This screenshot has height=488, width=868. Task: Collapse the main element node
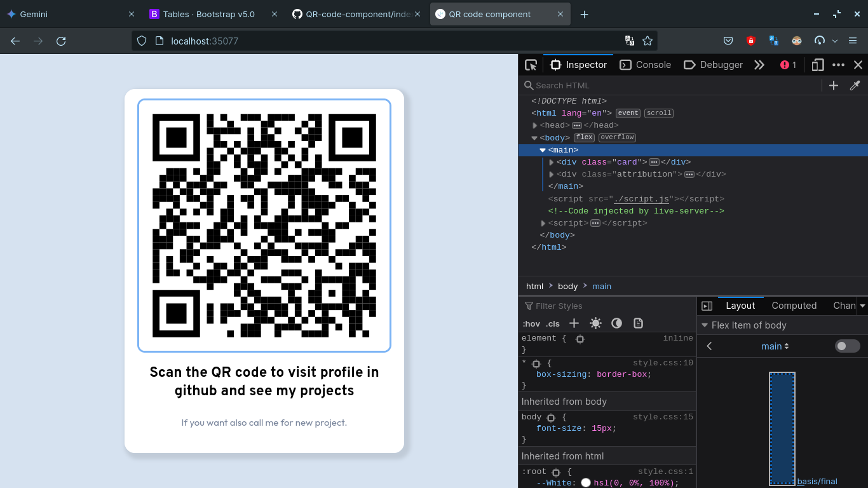(x=543, y=150)
